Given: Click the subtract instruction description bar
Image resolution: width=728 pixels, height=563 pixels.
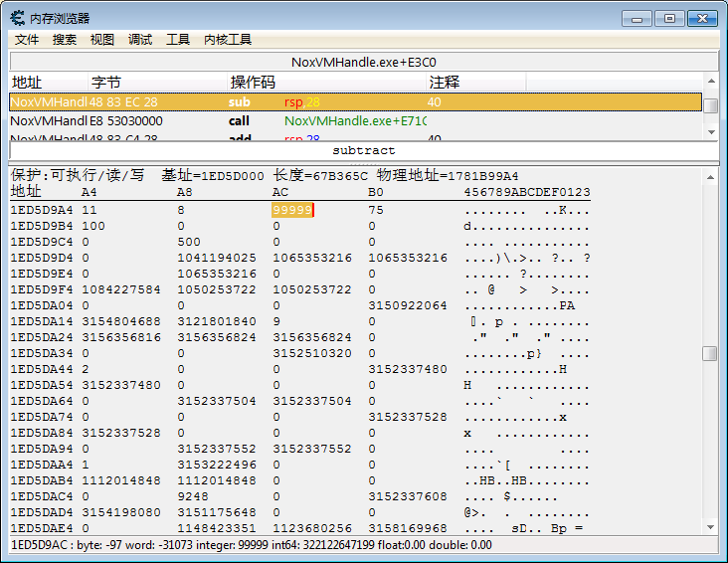Looking at the screenshot, I should (x=364, y=150).
